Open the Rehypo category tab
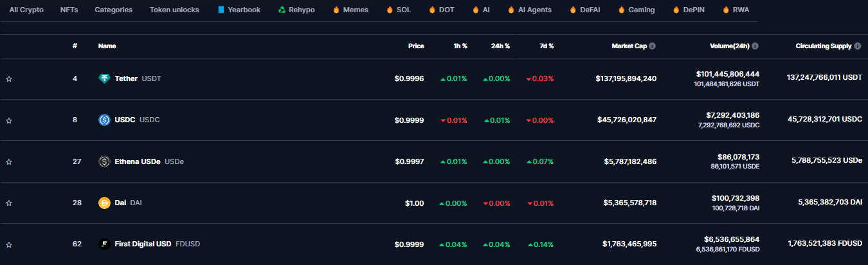The height and width of the screenshot is (265, 868). [296, 10]
